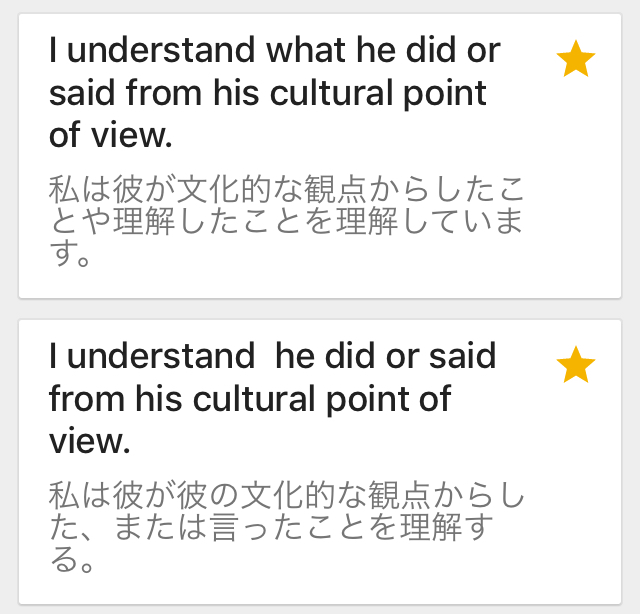Image resolution: width=640 pixels, height=614 pixels.
Task: Tap the Japanese line starting 'とや理解した'
Action: (x=285, y=222)
